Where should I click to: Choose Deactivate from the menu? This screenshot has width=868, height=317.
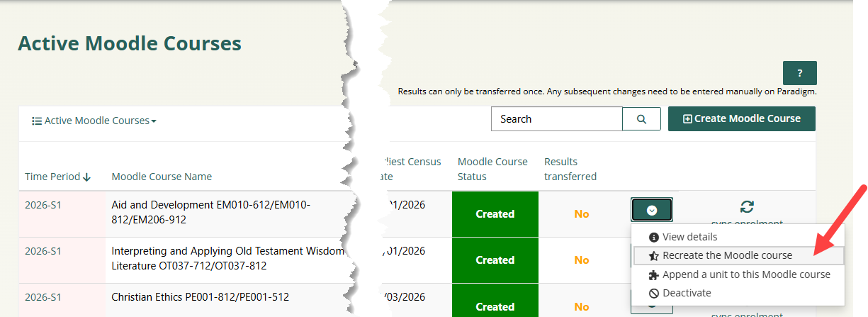point(738,293)
